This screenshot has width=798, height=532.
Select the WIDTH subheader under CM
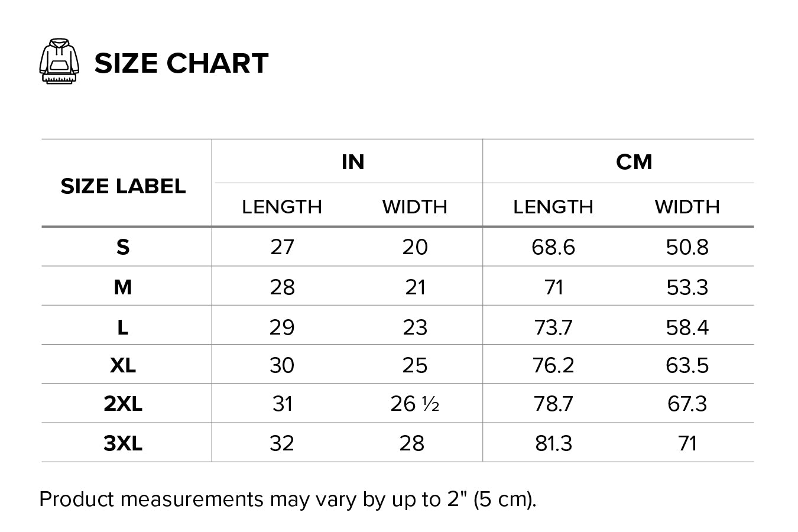(x=687, y=206)
